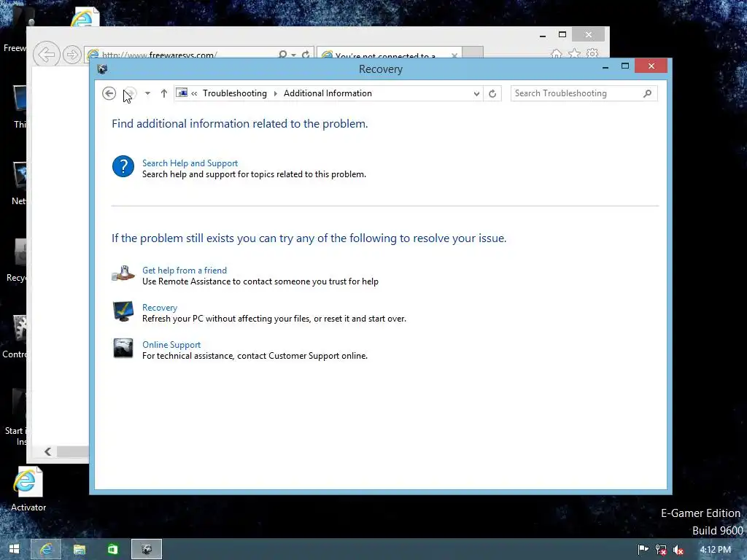This screenshot has width=747, height=560.
Task: Open File Explorer from the taskbar
Action: click(x=80, y=549)
